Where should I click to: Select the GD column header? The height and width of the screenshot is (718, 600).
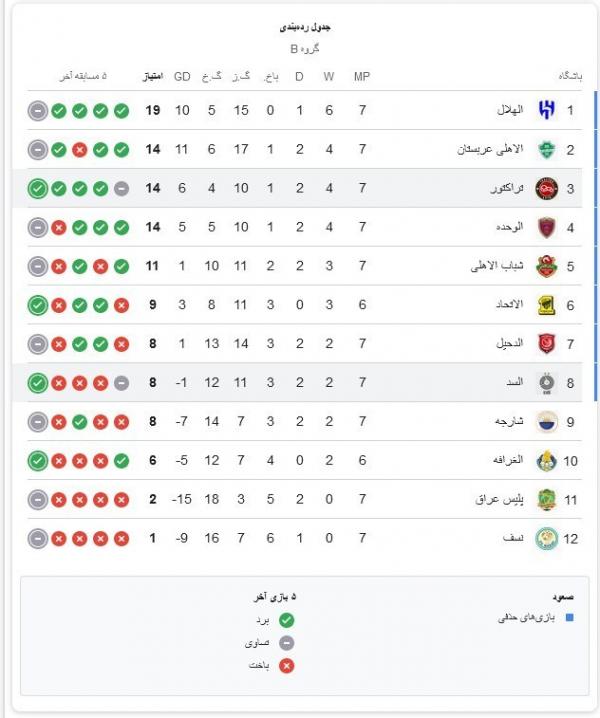[x=182, y=76]
